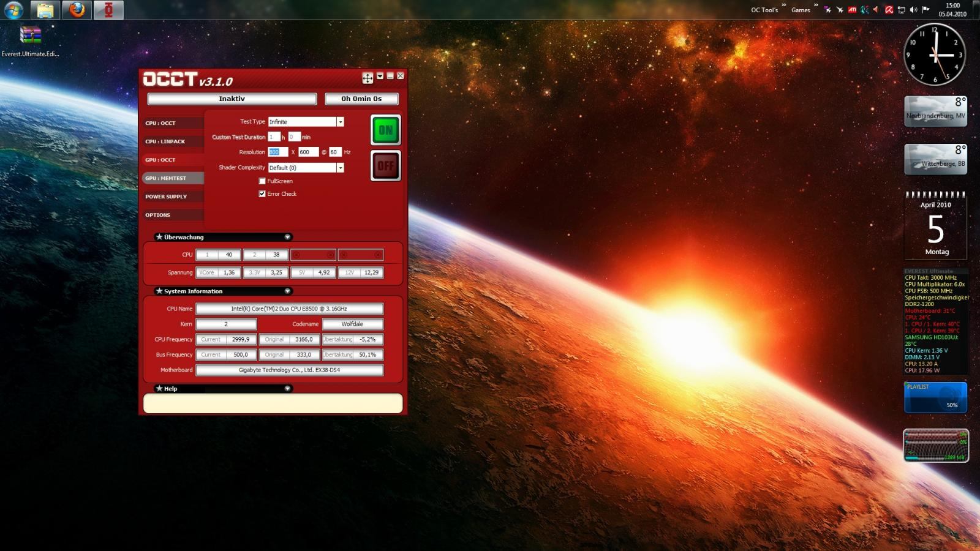Switch to the CPU : LINPACK tab
Screen dimensions: 980x551
coord(173,141)
